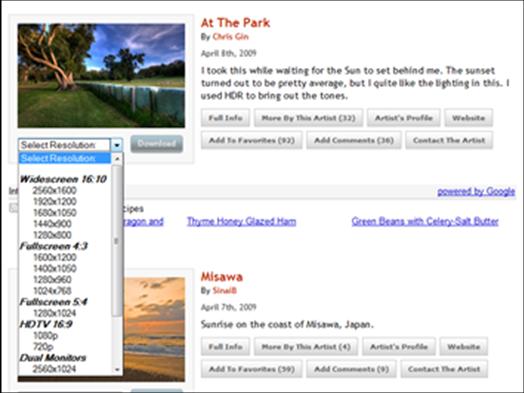This screenshot has height=393, width=524.
Task: Select 720p in the resolution list
Action: [x=43, y=347]
